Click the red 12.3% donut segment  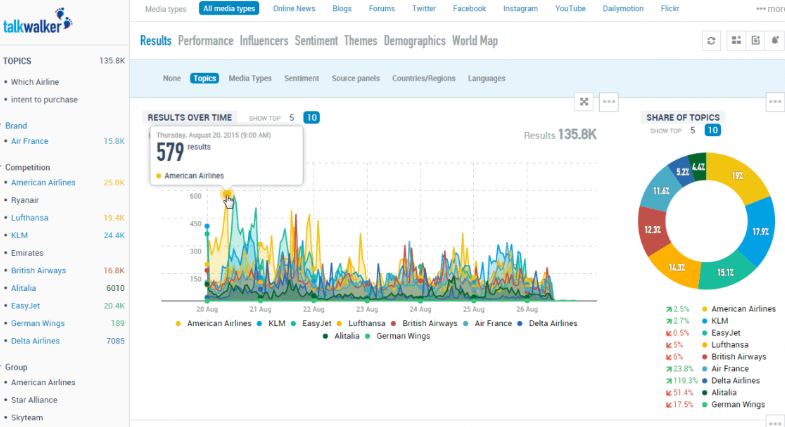pyautogui.click(x=653, y=229)
